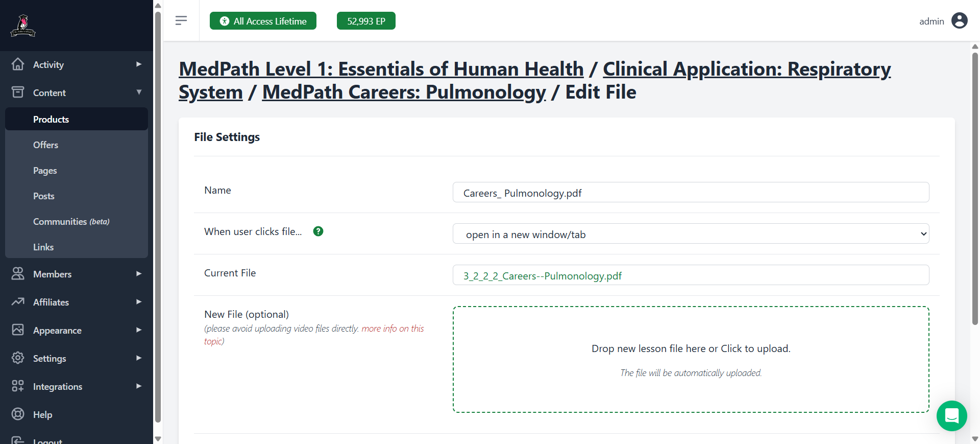Viewport: 980px width, 444px height.
Task: Open the Affiliates sidebar icon
Action: [x=17, y=302]
